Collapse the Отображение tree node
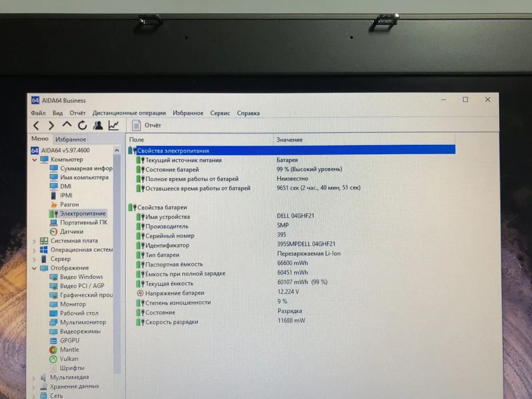This screenshot has width=532, height=399. click(35, 268)
